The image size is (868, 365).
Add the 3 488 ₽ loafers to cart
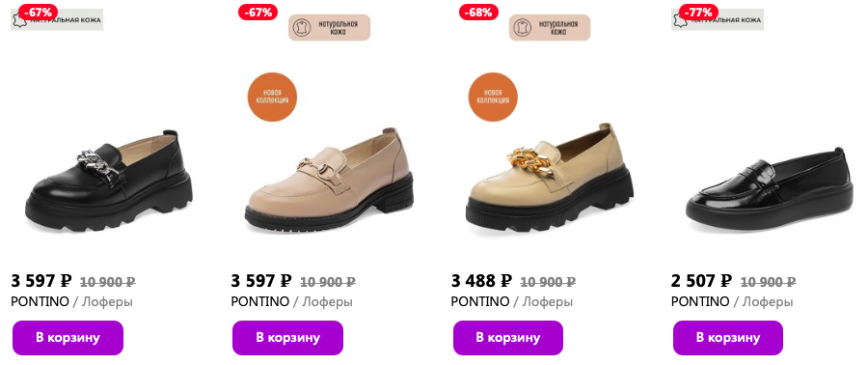(x=507, y=337)
